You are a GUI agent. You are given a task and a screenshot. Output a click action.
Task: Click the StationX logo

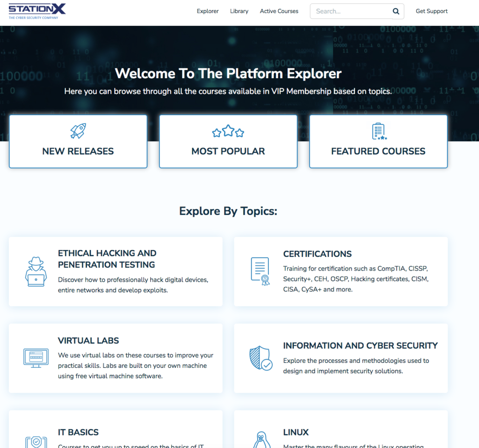point(37,11)
